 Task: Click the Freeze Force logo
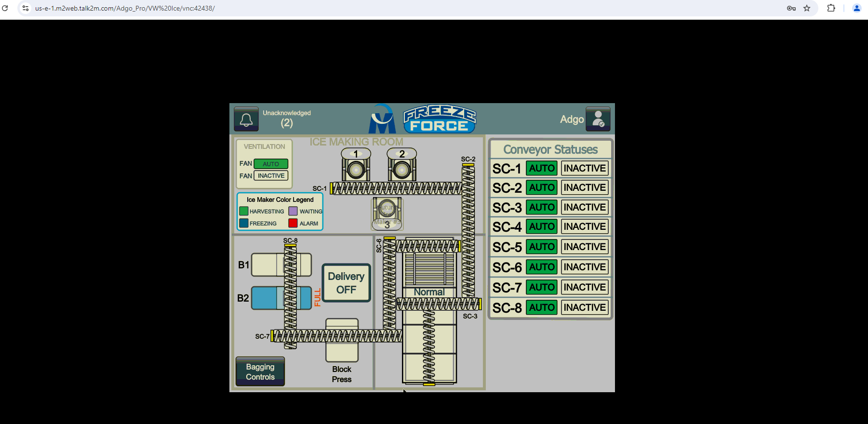(x=439, y=119)
